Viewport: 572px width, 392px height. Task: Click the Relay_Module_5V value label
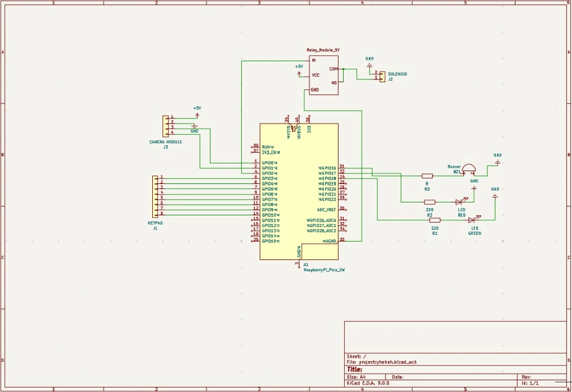pos(323,50)
